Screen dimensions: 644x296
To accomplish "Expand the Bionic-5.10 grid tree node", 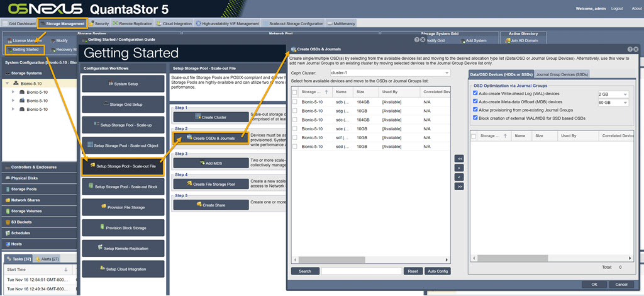I will (8, 83).
